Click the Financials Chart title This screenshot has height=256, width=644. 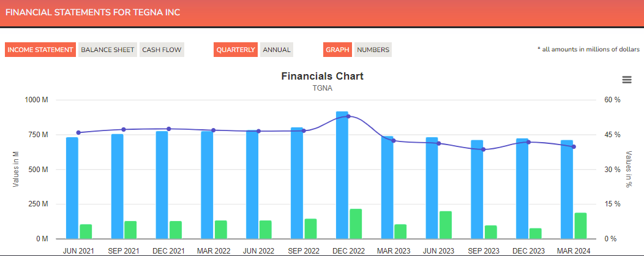(x=322, y=77)
